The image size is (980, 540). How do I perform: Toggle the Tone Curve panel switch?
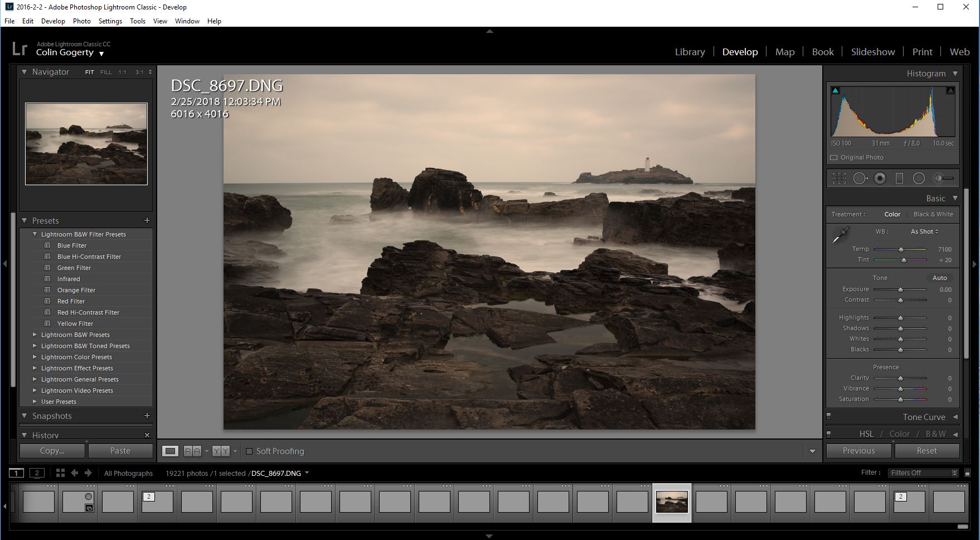pos(828,416)
